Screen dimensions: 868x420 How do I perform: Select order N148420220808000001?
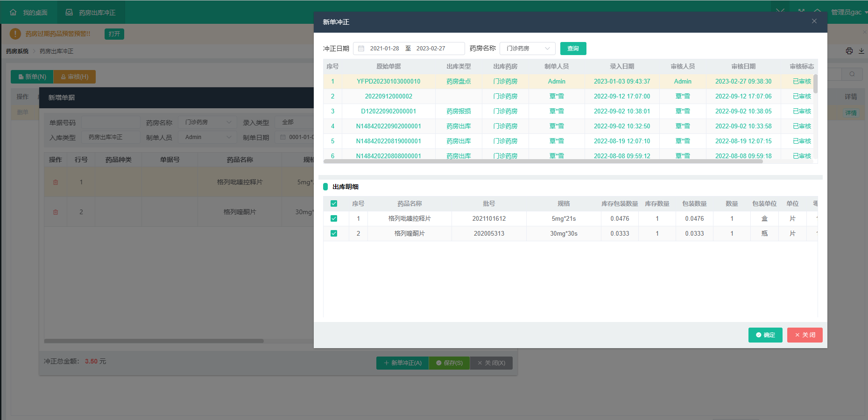(x=388, y=156)
